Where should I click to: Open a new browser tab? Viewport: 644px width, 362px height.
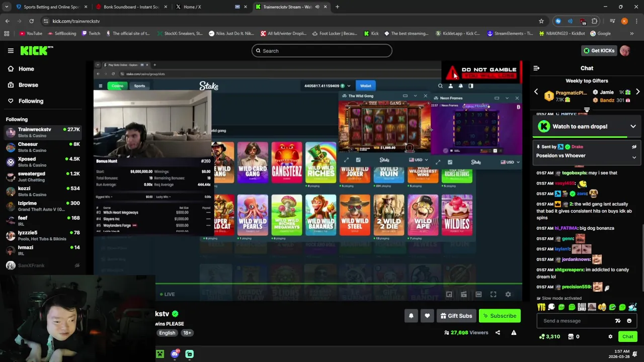(337, 7)
